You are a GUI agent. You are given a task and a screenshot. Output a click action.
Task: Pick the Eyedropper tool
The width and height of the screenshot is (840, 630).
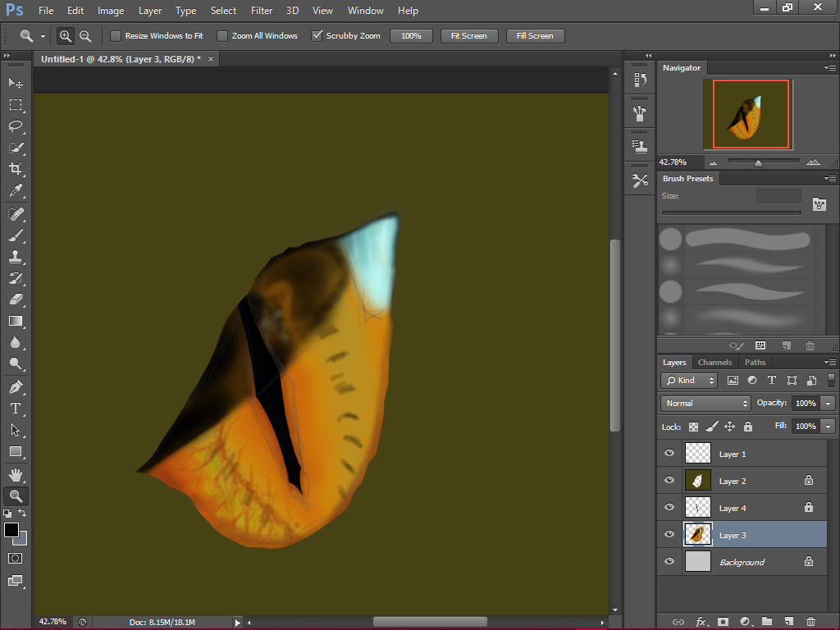click(16, 190)
